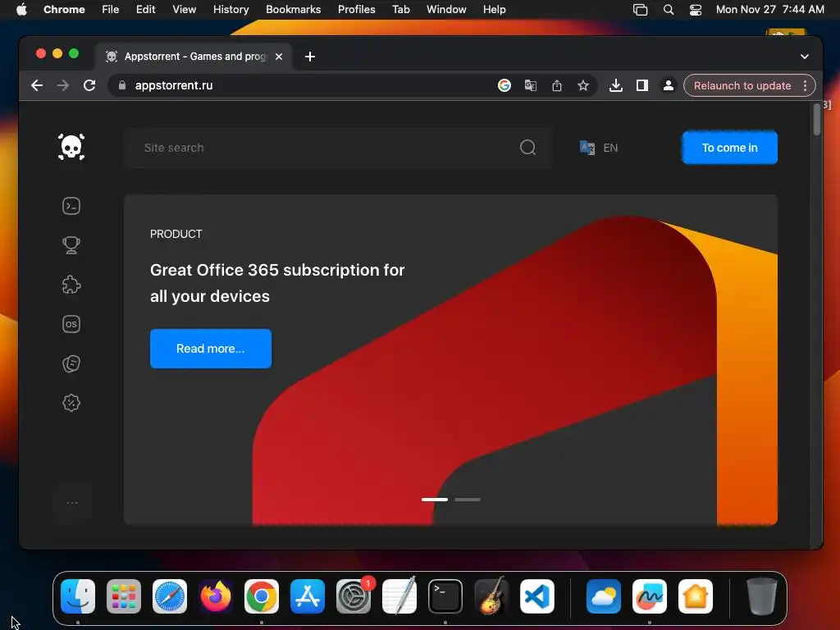Open the Window menu
This screenshot has width=840, height=630.
(x=446, y=10)
